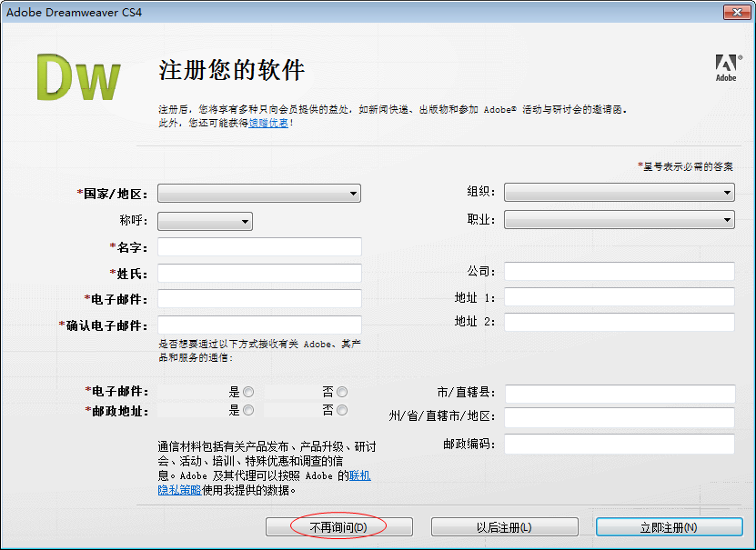
Task: Click the 地址 2 field
Action: (x=619, y=322)
